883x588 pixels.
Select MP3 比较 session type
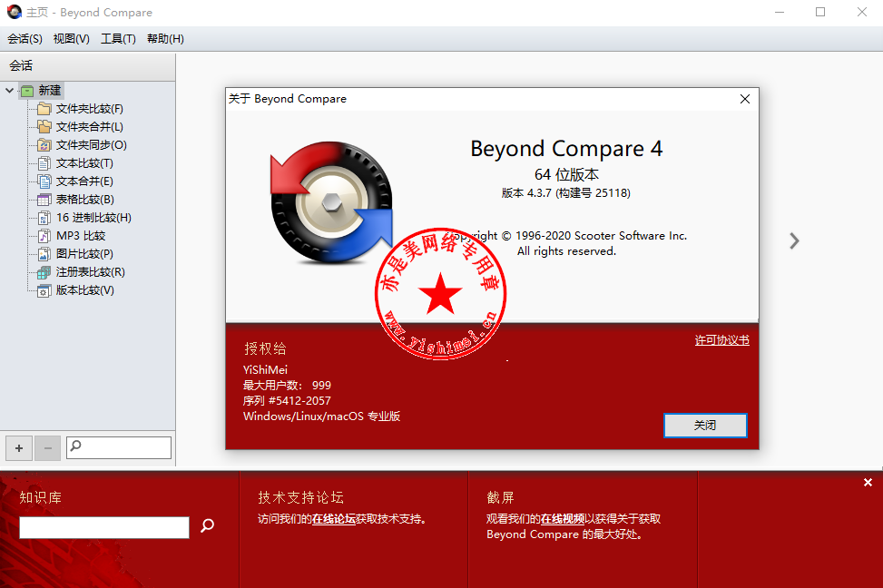(x=81, y=235)
